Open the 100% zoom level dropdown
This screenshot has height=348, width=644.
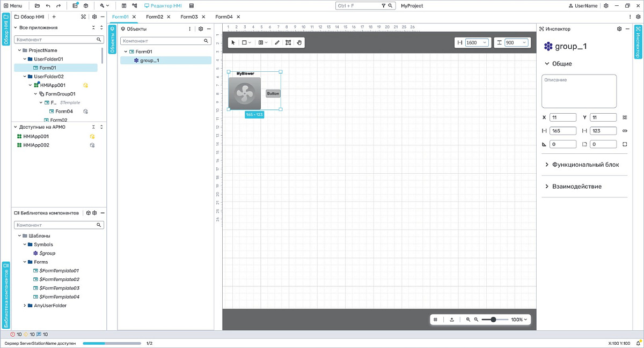coord(518,320)
